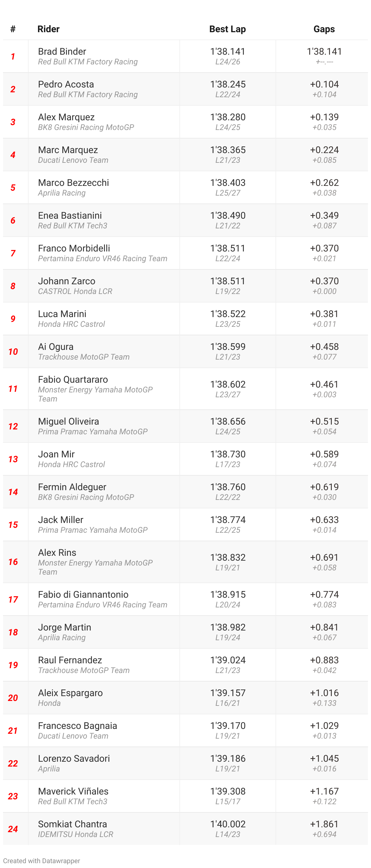The width and height of the screenshot is (371, 868).
Task: Click the Best Lap column header
Action: pos(227,29)
